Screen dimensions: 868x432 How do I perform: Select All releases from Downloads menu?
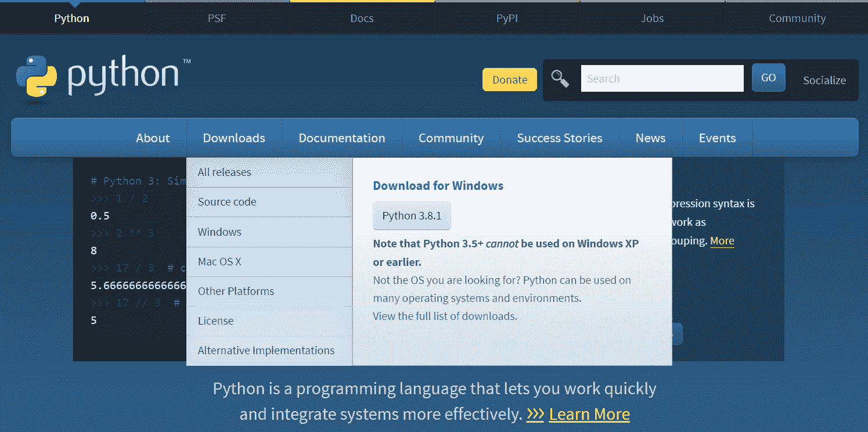pos(224,172)
